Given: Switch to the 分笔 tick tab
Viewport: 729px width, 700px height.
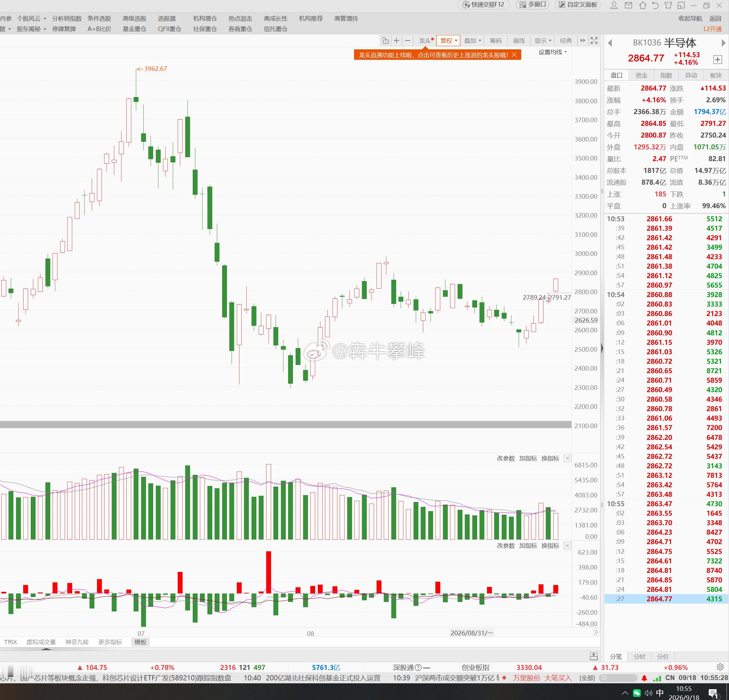Looking at the screenshot, I should 616,657.
